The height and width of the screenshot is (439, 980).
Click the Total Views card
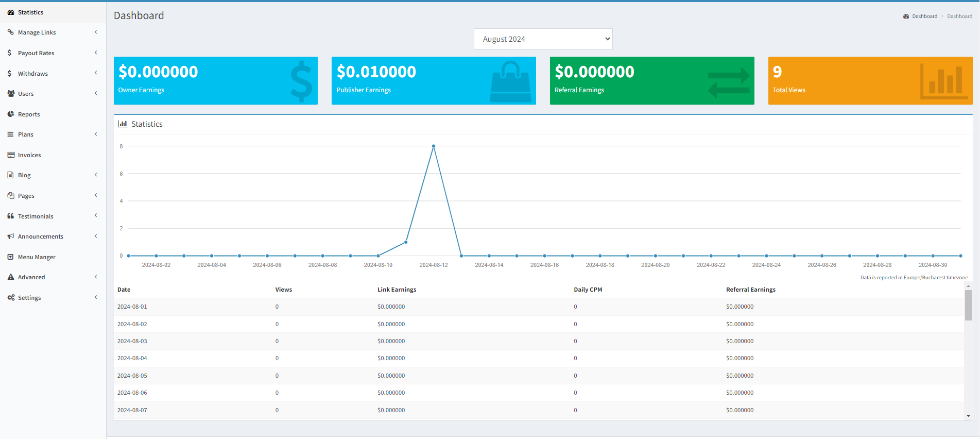(870, 81)
